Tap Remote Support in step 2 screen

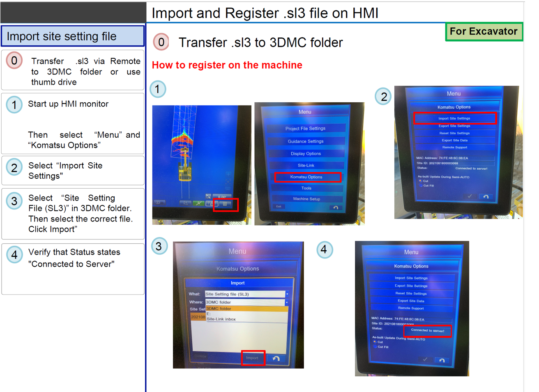(454, 147)
